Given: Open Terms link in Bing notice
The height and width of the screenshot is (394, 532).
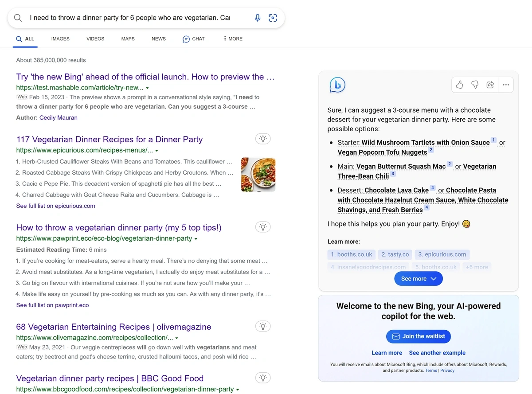Looking at the screenshot, I should [x=431, y=371].
